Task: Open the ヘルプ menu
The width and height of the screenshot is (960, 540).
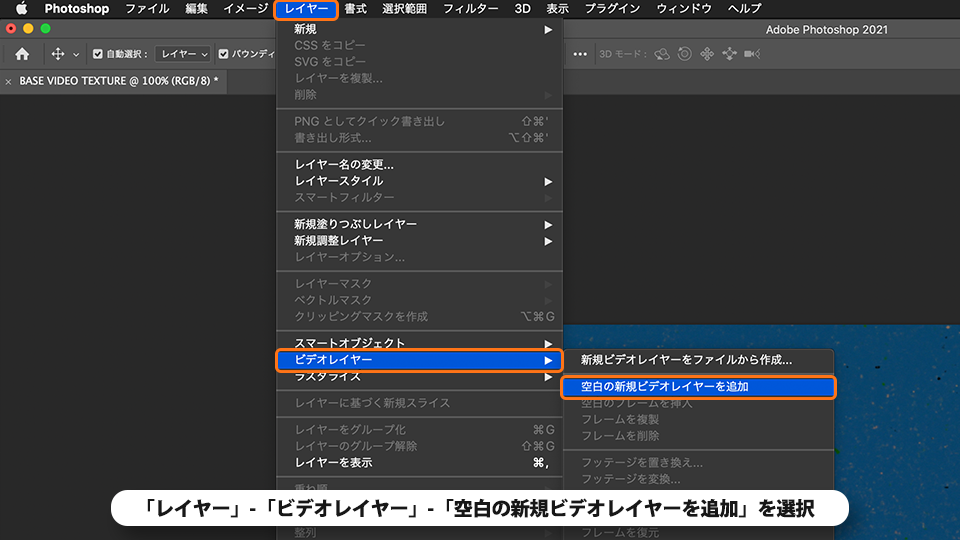Action: tap(744, 9)
